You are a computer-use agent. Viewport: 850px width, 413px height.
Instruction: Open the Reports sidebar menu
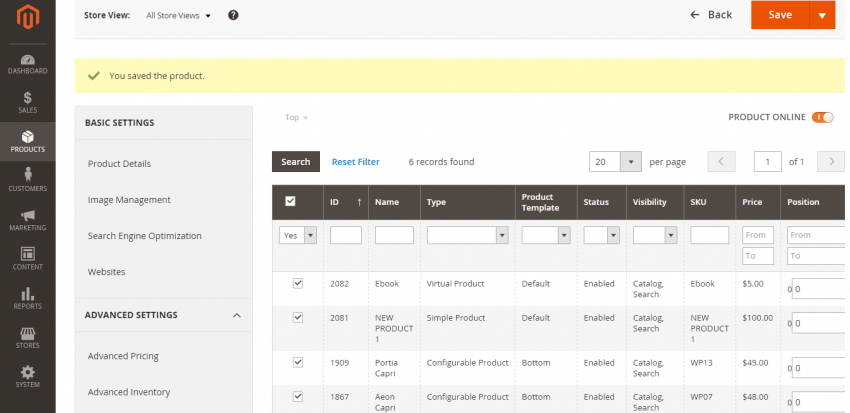28,298
